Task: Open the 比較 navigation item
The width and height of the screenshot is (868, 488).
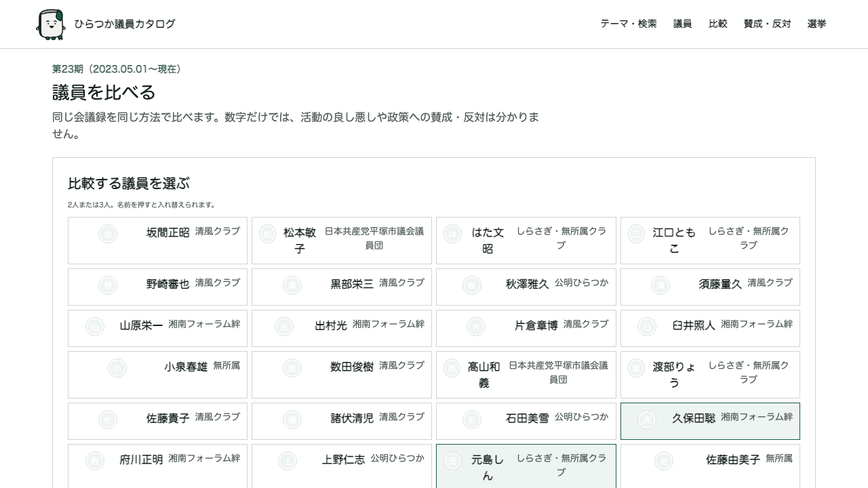Action: coord(718,24)
